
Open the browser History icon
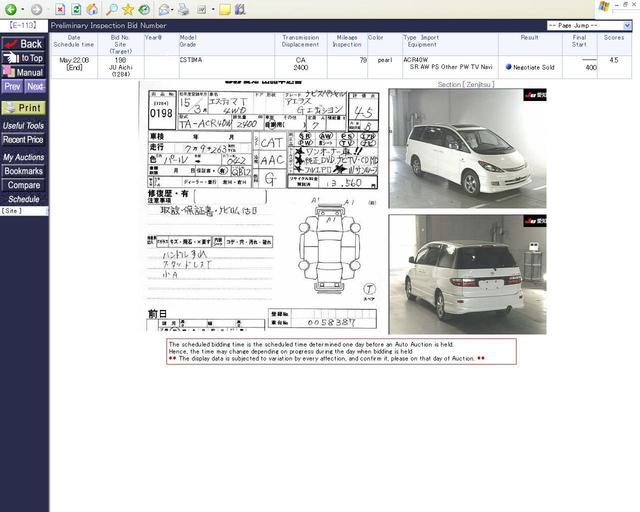click(144, 9)
